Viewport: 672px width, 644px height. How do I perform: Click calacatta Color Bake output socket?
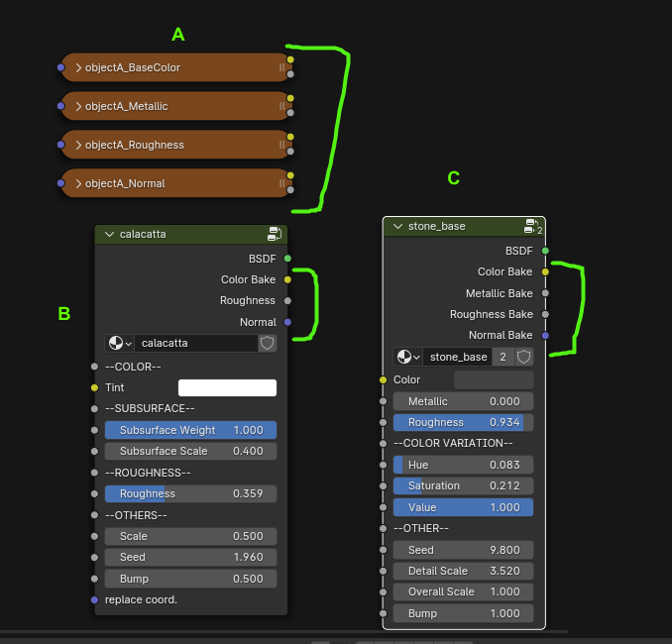point(287,279)
